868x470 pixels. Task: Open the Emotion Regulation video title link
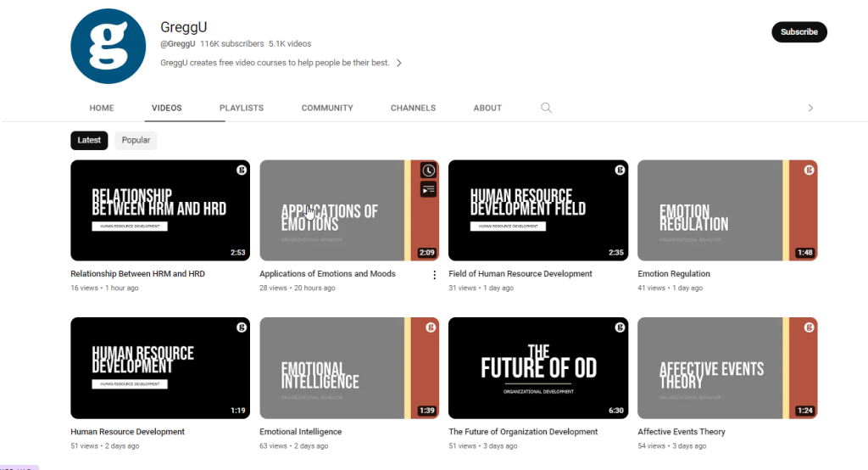point(674,274)
